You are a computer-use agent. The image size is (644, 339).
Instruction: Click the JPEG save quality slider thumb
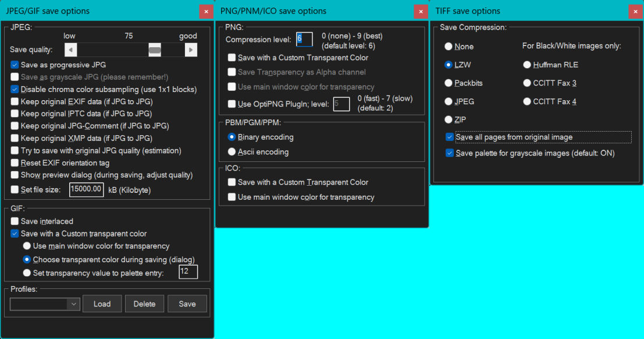tap(155, 50)
